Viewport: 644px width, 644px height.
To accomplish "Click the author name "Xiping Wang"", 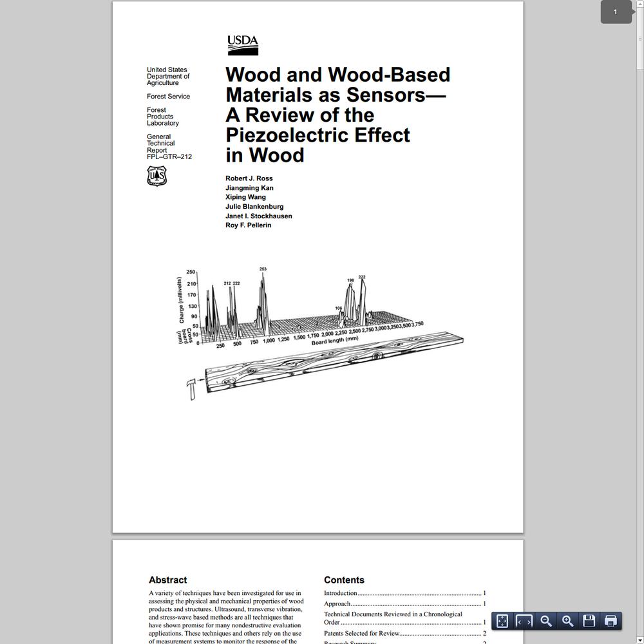I will coord(245,197).
